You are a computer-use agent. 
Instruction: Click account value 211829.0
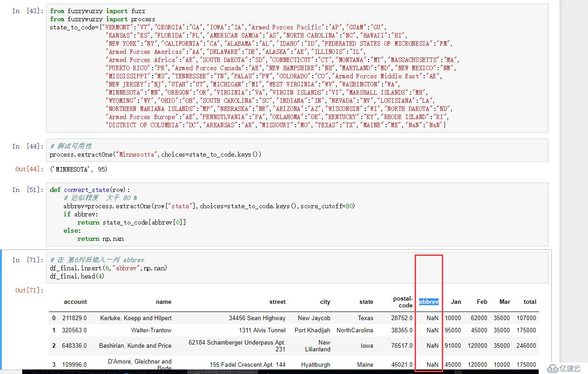74,318
